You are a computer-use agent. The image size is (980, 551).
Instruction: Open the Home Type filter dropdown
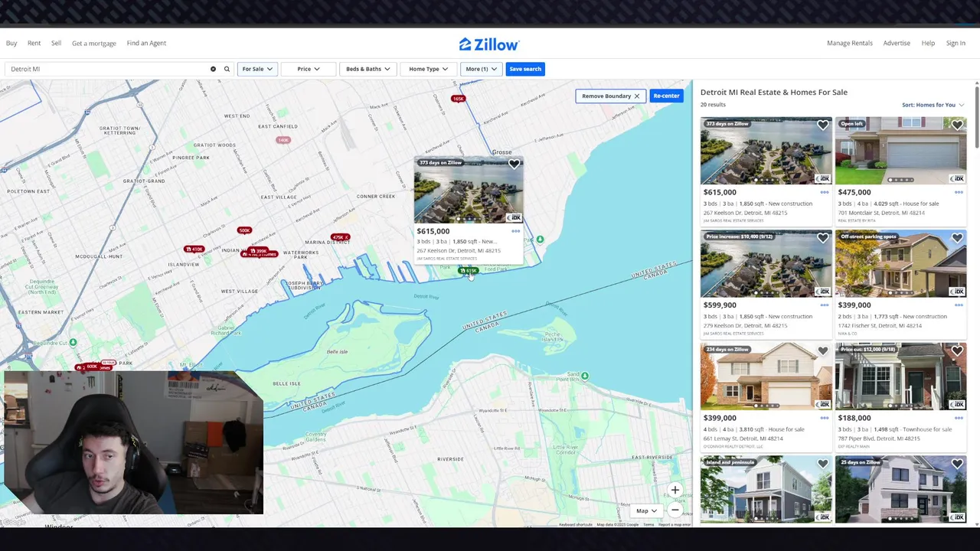pyautogui.click(x=428, y=69)
